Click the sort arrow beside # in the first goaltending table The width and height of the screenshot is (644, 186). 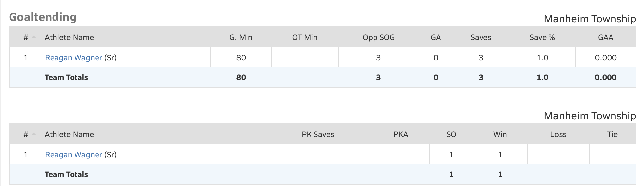33,37
